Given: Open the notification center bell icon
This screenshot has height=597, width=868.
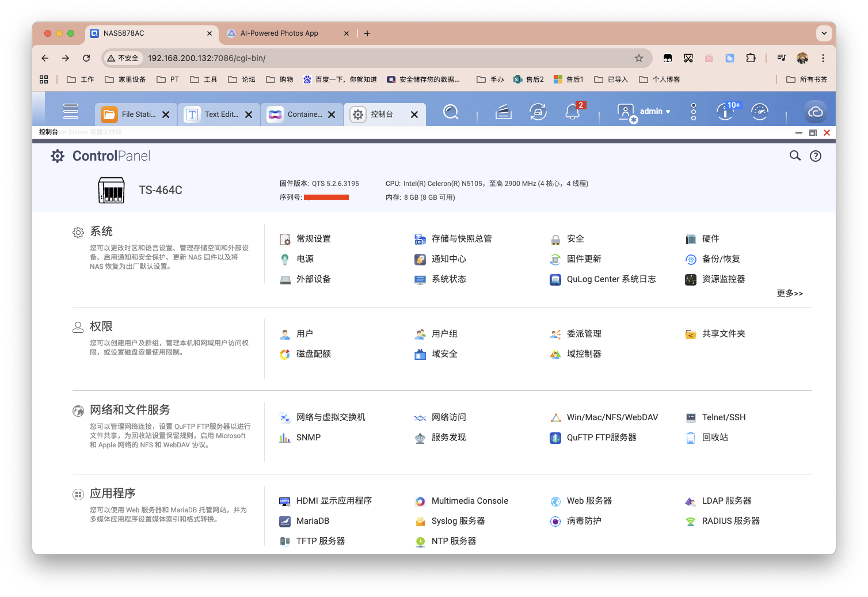Looking at the screenshot, I should [x=572, y=112].
